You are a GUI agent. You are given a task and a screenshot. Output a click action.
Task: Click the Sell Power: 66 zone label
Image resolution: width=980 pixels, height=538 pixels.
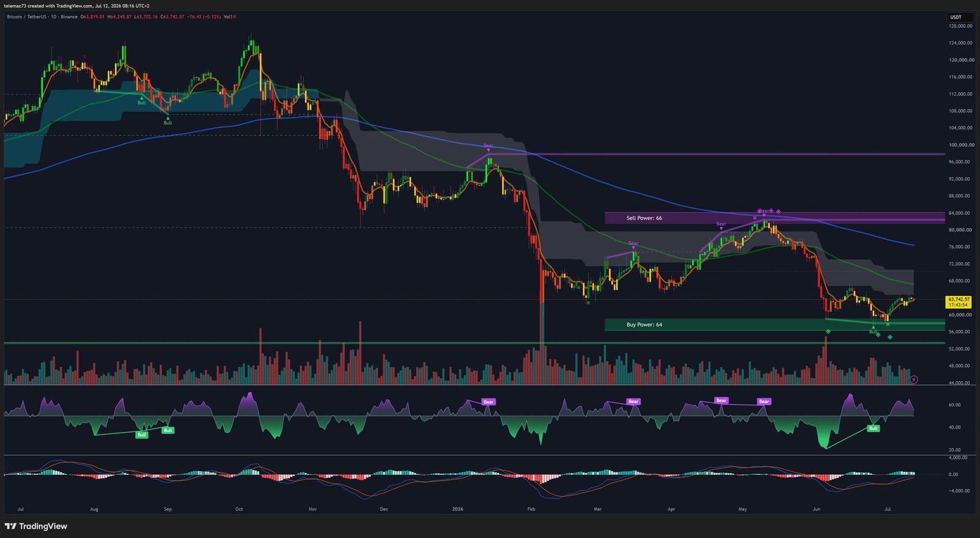tap(644, 218)
